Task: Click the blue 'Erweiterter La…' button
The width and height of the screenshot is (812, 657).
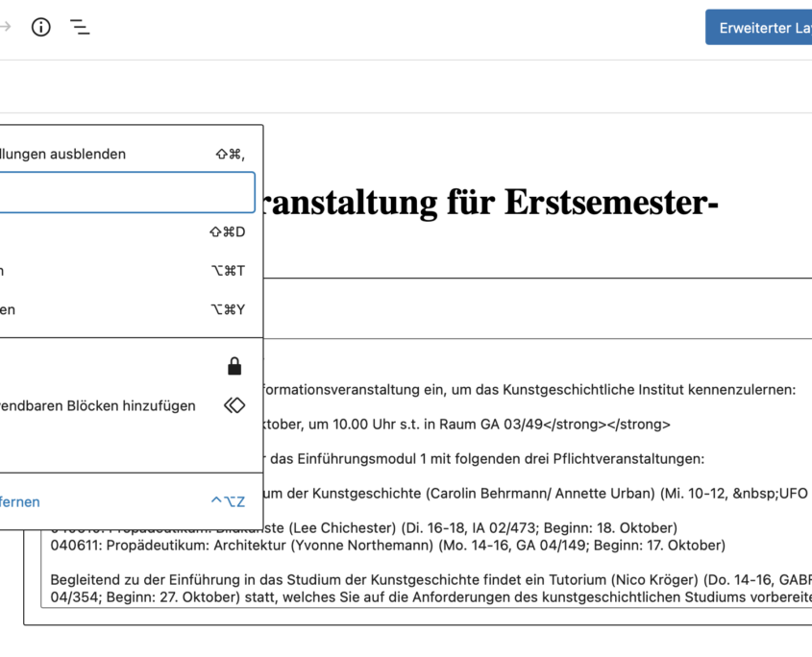Action: 758,28
